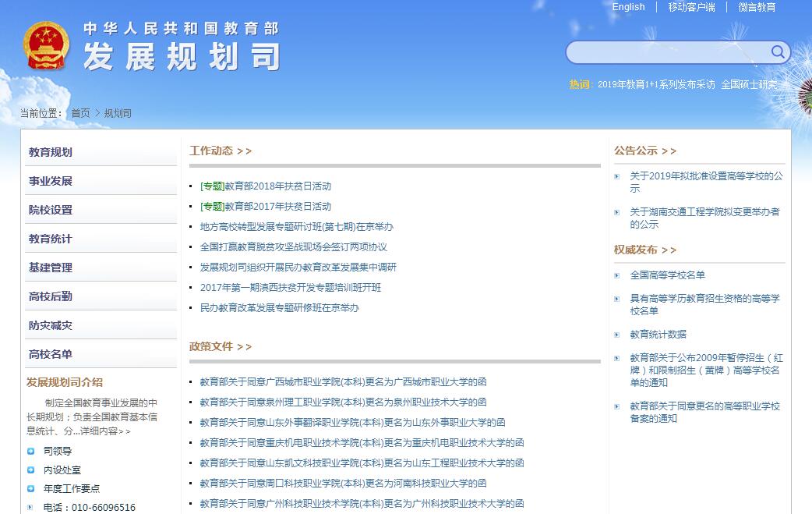Image resolution: width=812 pixels, height=514 pixels.
Task: Click the search magnifier icon
Action: pos(777,51)
